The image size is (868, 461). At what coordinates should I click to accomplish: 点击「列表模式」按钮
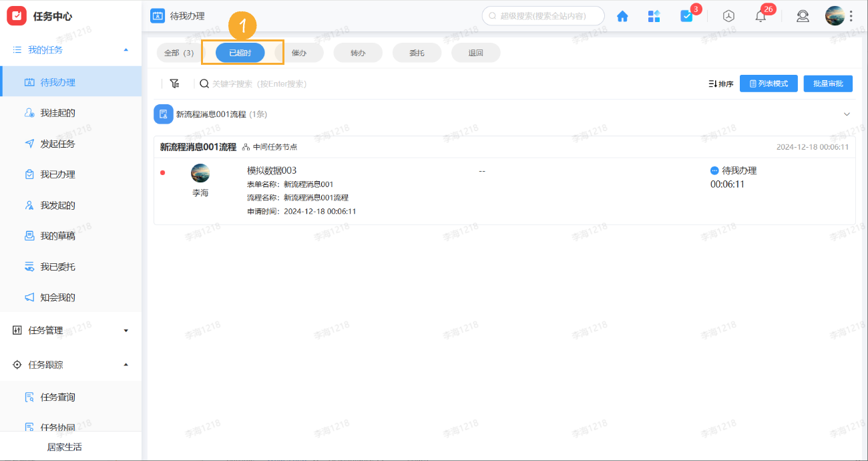tap(769, 83)
